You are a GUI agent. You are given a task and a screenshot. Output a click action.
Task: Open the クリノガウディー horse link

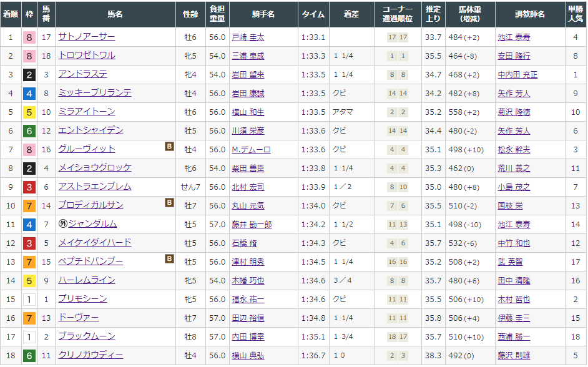[91, 355]
